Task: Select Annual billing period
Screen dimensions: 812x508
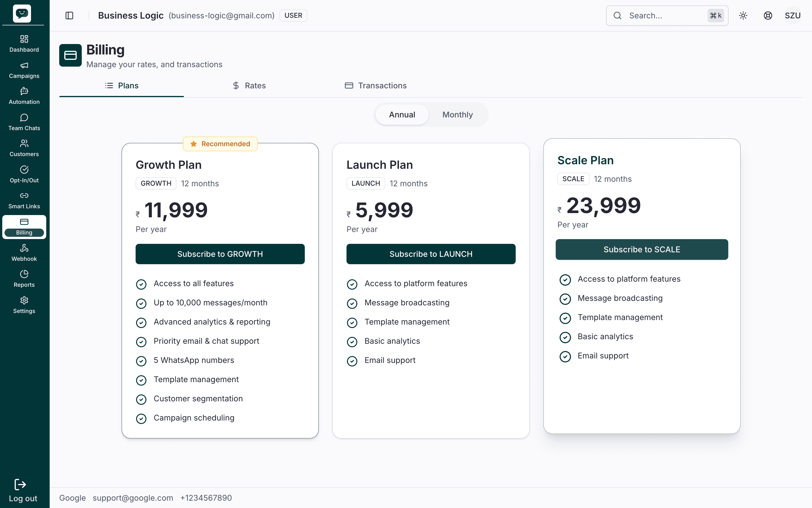Action: point(402,115)
